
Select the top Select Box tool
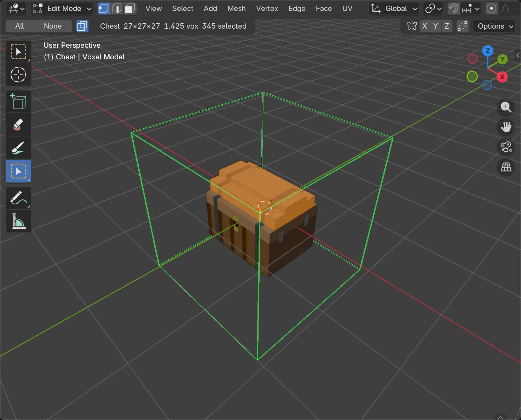click(18, 52)
